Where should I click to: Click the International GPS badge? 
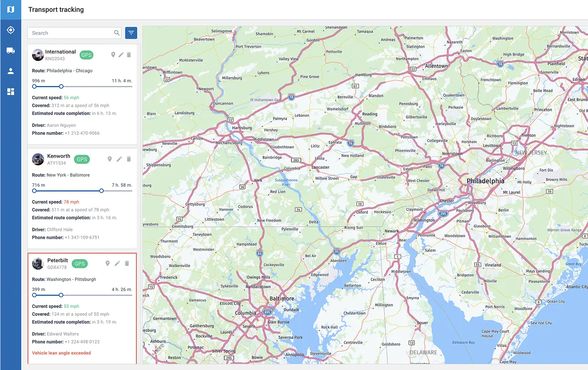(86, 55)
